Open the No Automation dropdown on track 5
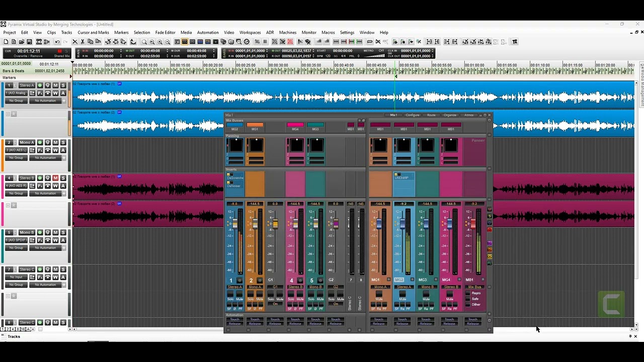 [46, 248]
